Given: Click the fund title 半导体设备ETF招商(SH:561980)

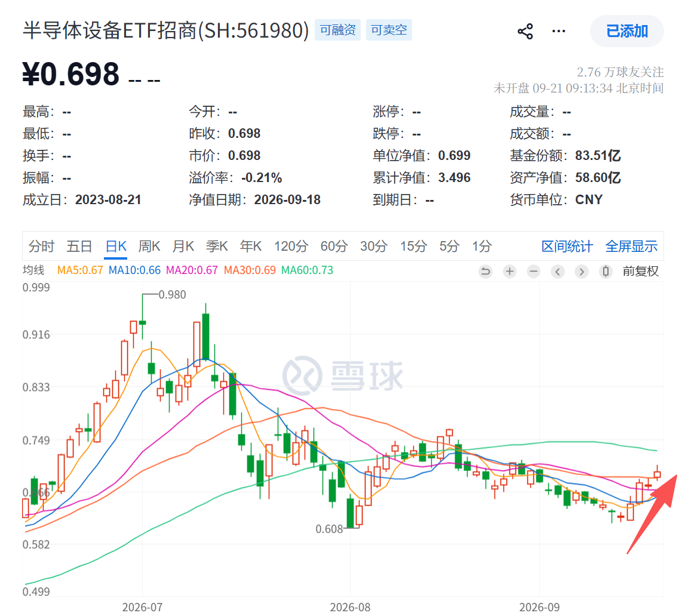Looking at the screenshot, I should tap(165, 30).
